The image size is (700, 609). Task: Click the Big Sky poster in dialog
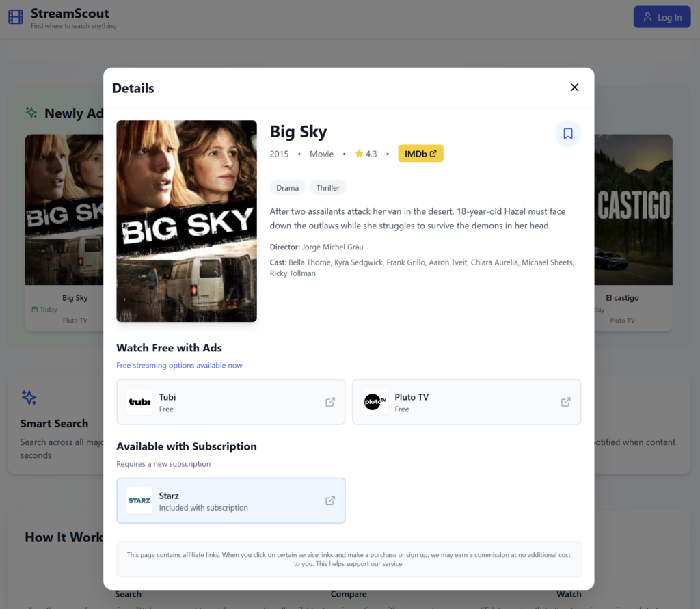[x=187, y=221]
